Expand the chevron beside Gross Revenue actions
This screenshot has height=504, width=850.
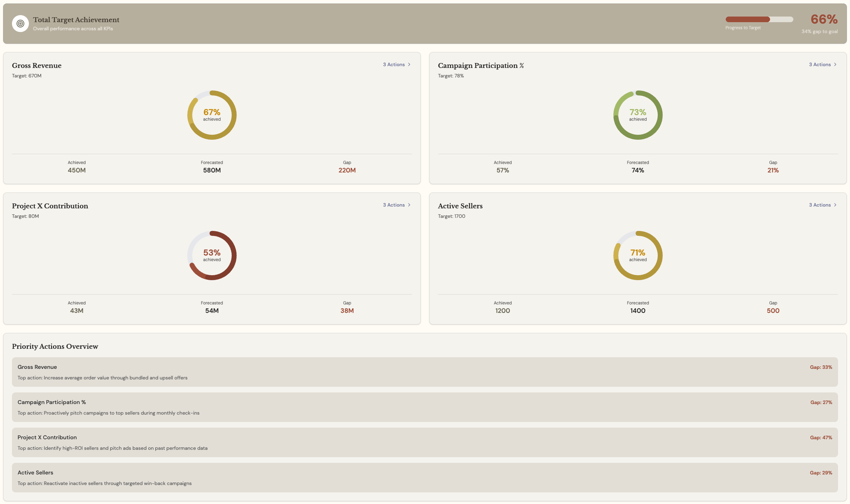coord(409,64)
